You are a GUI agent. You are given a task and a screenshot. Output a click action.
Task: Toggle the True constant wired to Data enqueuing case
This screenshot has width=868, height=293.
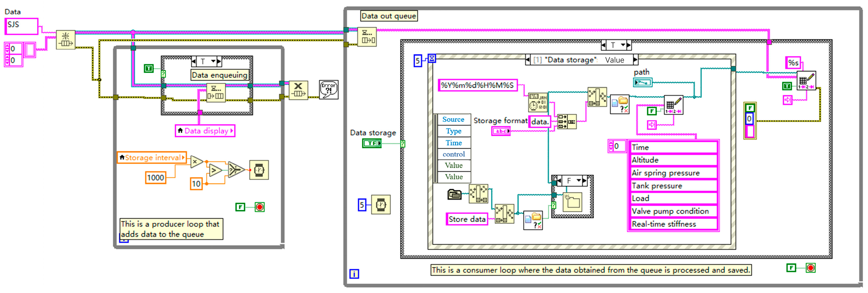(149, 68)
